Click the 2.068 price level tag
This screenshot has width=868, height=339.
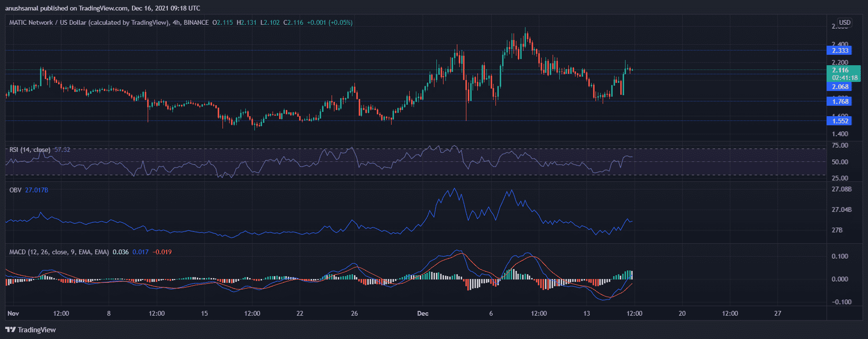tap(839, 87)
